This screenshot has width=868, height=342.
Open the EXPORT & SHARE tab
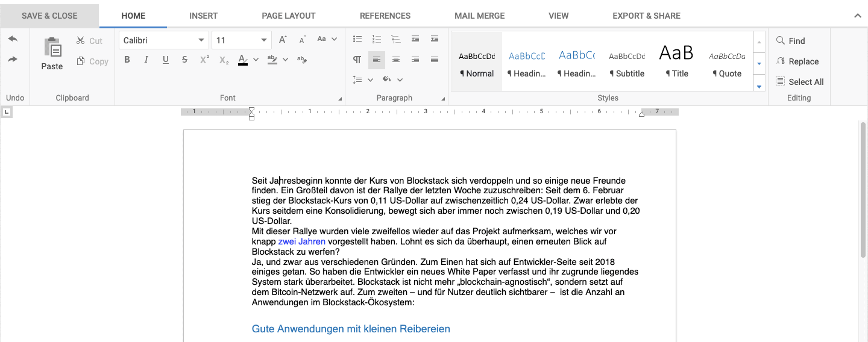coord(646,16)
